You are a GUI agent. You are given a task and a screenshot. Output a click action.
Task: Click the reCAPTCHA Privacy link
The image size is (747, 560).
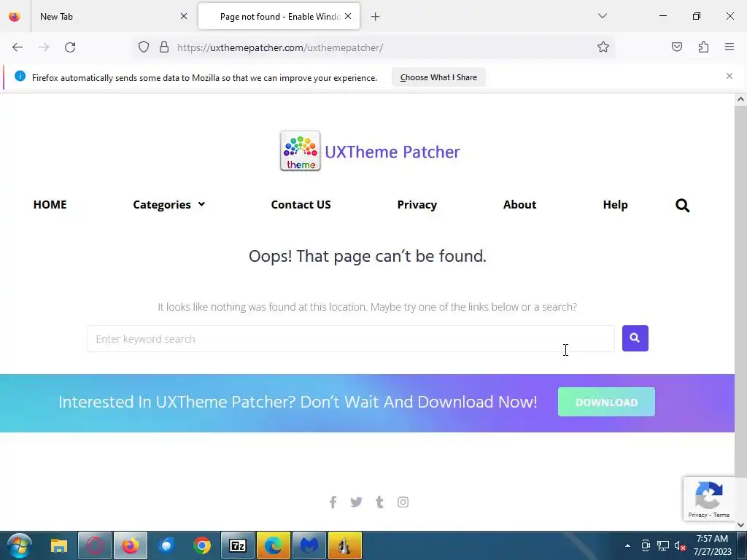point(697,515)
